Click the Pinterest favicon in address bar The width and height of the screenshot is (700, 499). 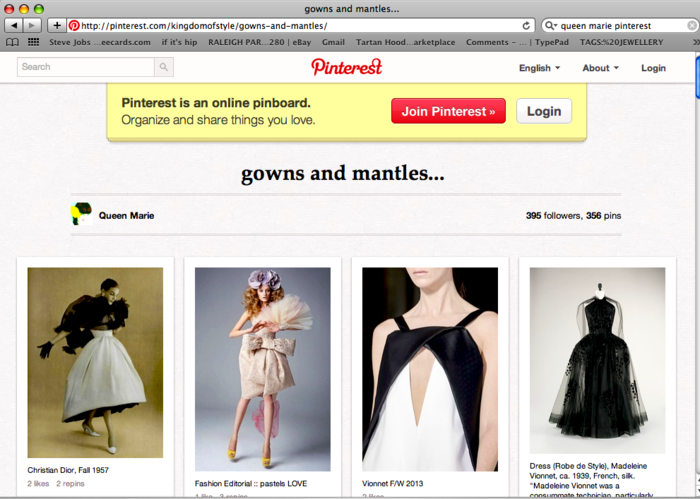point(74,25)
